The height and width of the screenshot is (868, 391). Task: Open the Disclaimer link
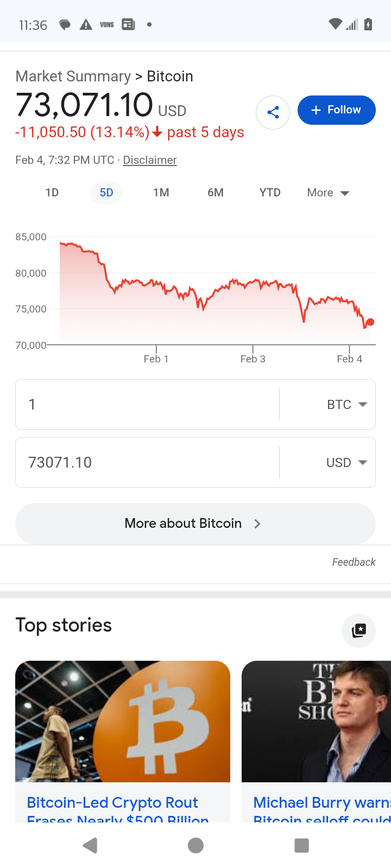click(x=150, y=160)
